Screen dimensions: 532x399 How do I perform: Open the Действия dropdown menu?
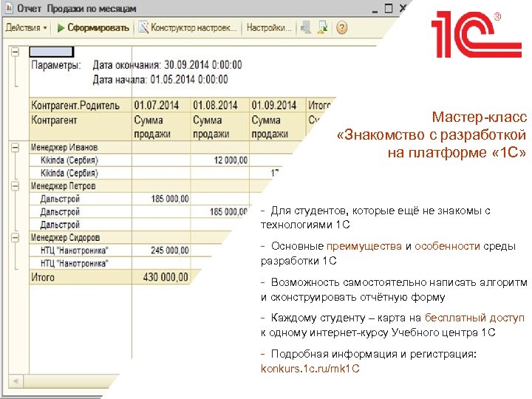coord(26,28)
